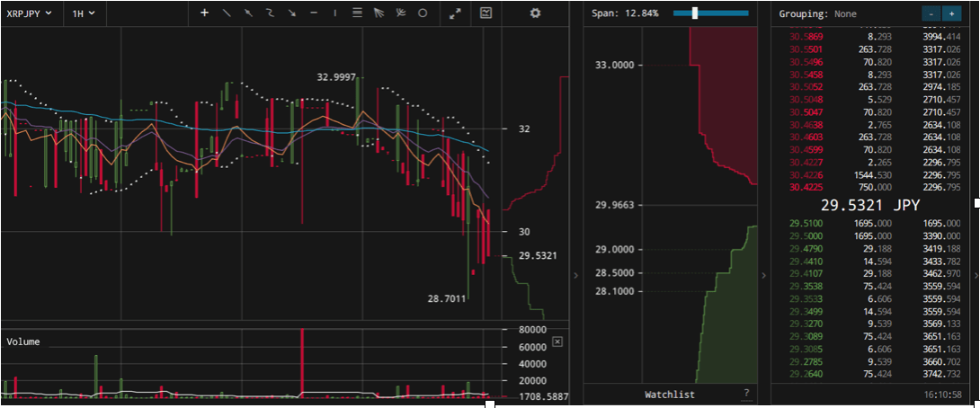Image resolution: width=980 pixels, height=408 pixels.
Task: Select ask price 30.5048 row
Action: click(874, 100)
